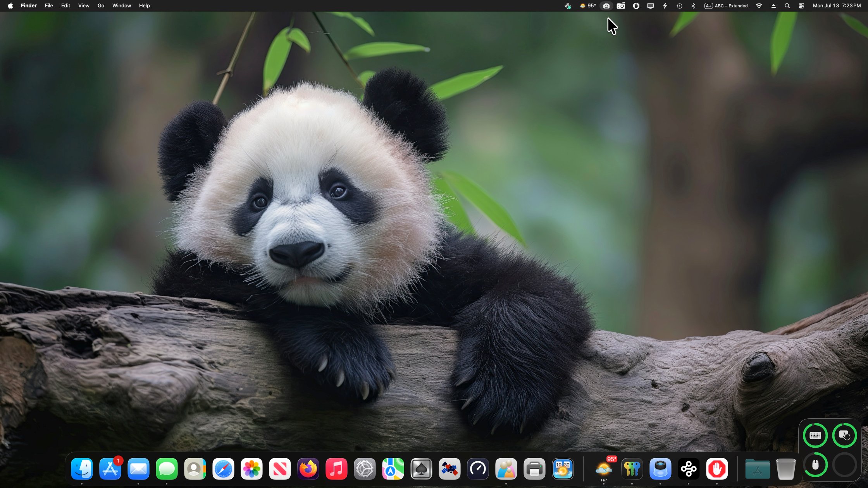This screenshot has width=868, height=488.
Task: Launch Firefox from the Dock
Action: click(x=308, y=469)
